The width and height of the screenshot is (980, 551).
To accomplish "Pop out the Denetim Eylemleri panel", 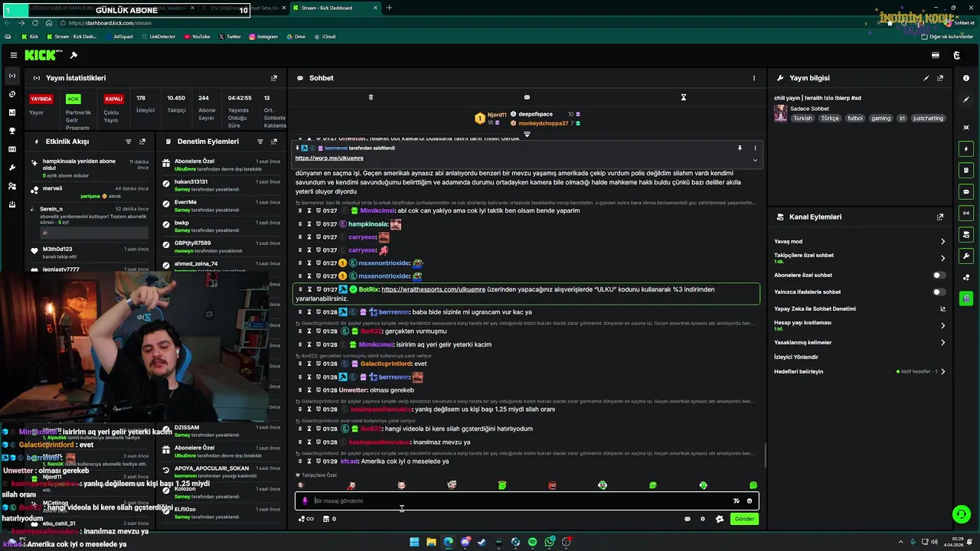I will (274, 142).
